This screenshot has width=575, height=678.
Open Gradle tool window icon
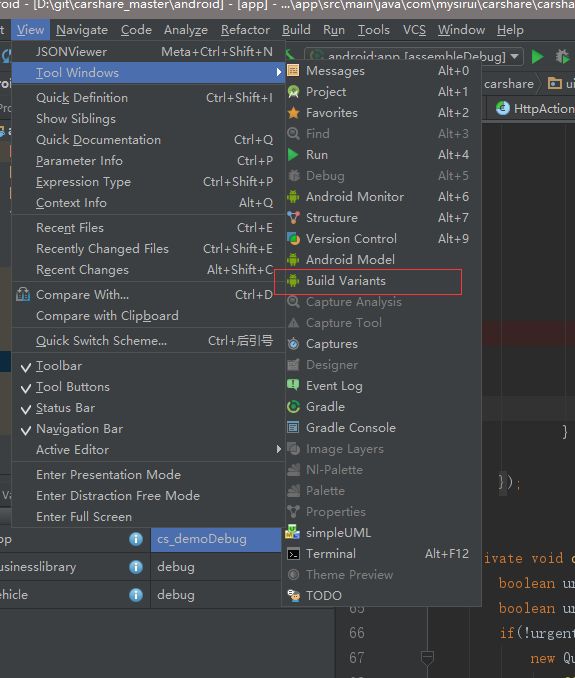tap(294, 406)
